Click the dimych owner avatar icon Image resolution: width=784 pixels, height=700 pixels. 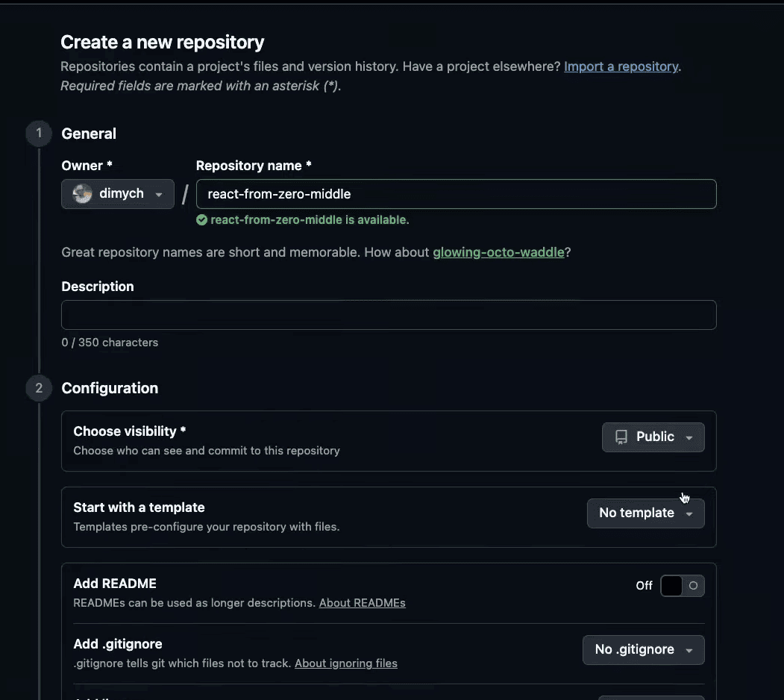click(82, 194)
